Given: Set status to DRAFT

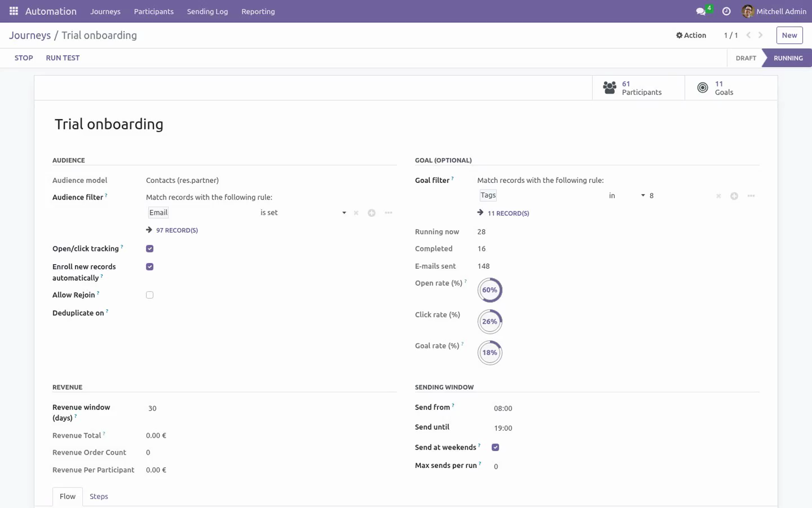Looking at the screenshot, I should tap(746, 58).
